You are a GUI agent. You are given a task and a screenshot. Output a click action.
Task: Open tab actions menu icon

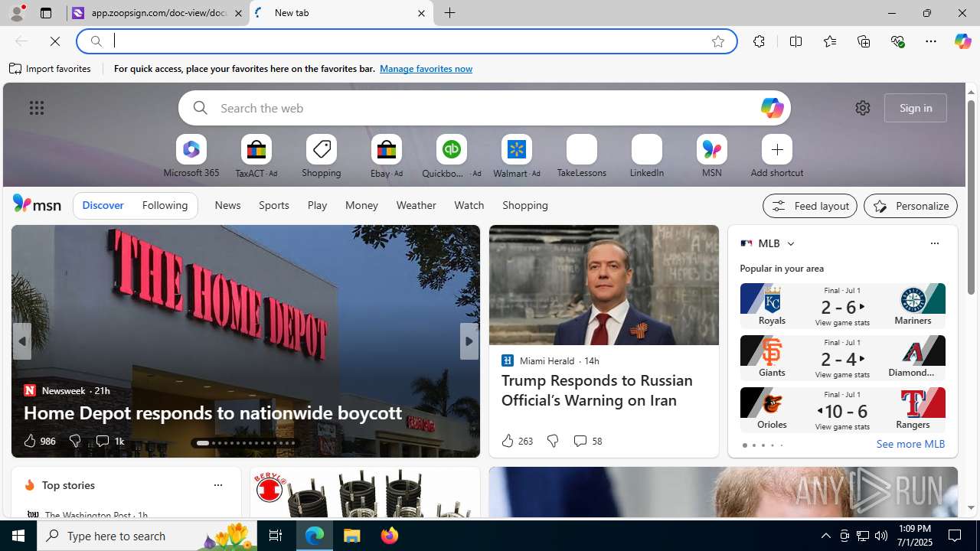point(46,13)
